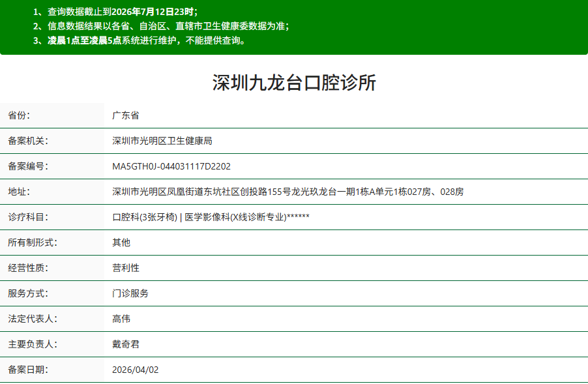Select the filing date 2026/04/02
Viewport: 588px width, 384px height.
[x=136, y=370]
